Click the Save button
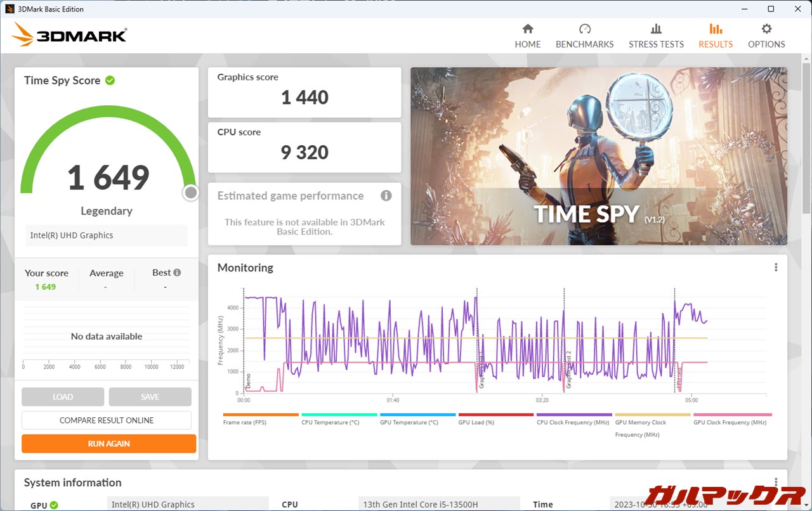This screenshot has height=511, width=812. click(x=150, y=397)
